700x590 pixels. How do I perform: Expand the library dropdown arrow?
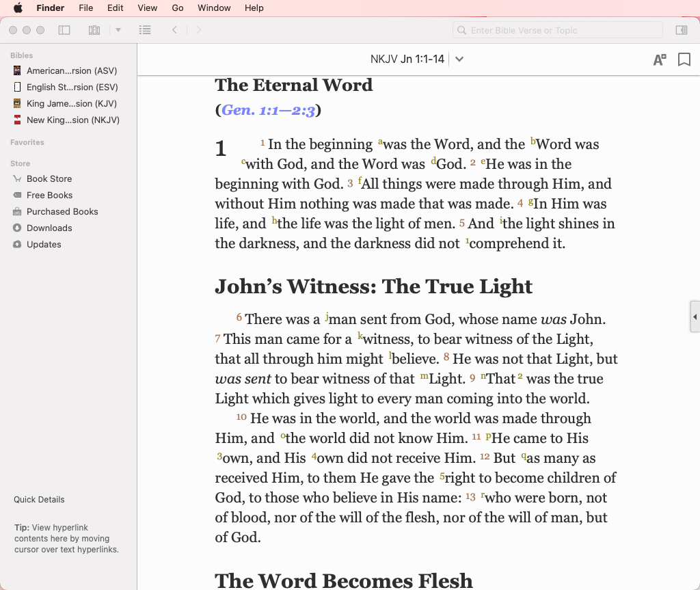[x=118, y=30]
